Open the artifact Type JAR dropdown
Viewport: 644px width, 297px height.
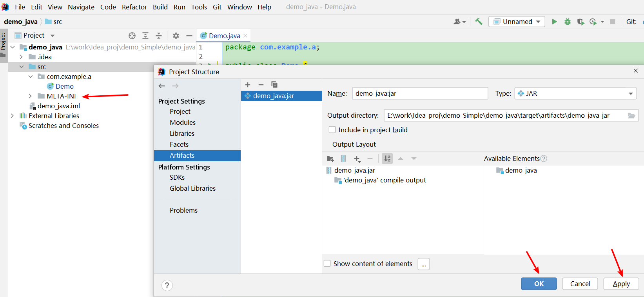(x=575, y=93)
